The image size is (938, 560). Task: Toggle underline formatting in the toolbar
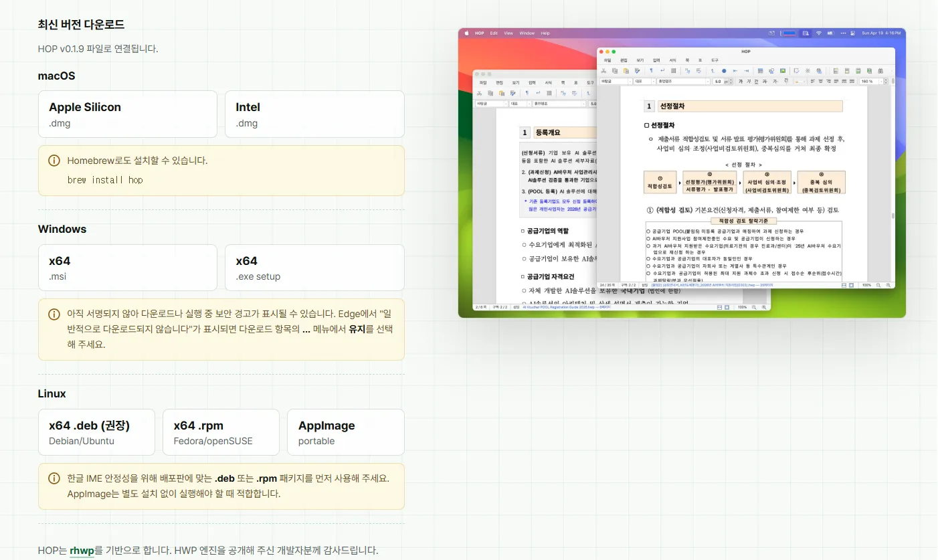coord(757,81)
